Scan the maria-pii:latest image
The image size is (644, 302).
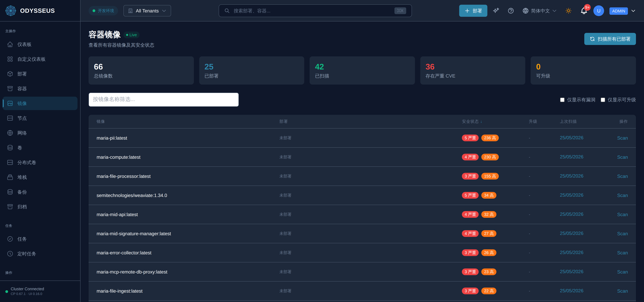click(622, 138)
